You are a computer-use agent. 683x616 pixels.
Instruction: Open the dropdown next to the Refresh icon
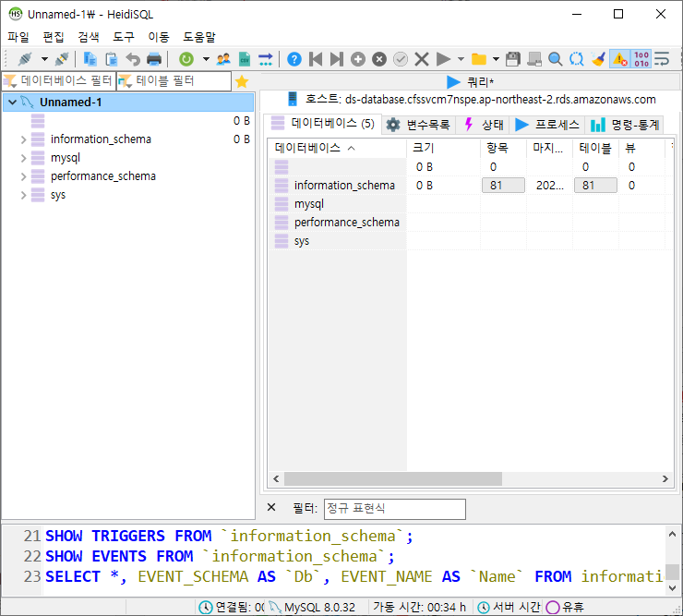tap(206, 58)
